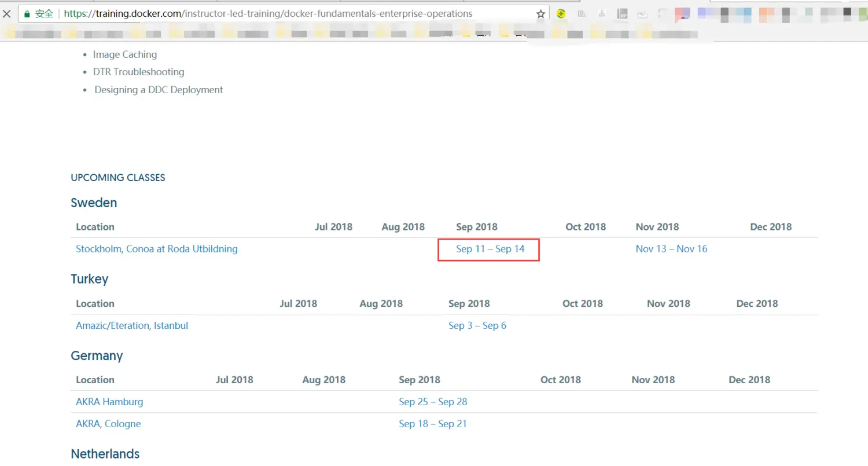This screenshot has width=868, height=466.
Task: Click Germany table's Sep 2018 header
Action: click(x=420, y=380)
